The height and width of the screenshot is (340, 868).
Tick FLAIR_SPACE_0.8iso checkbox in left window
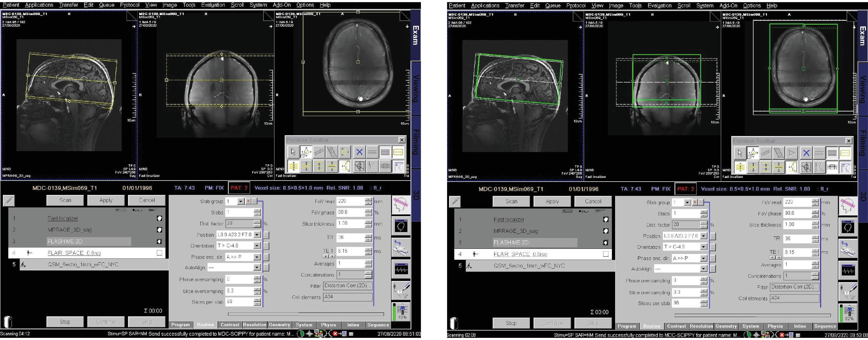tap(159, 253)
